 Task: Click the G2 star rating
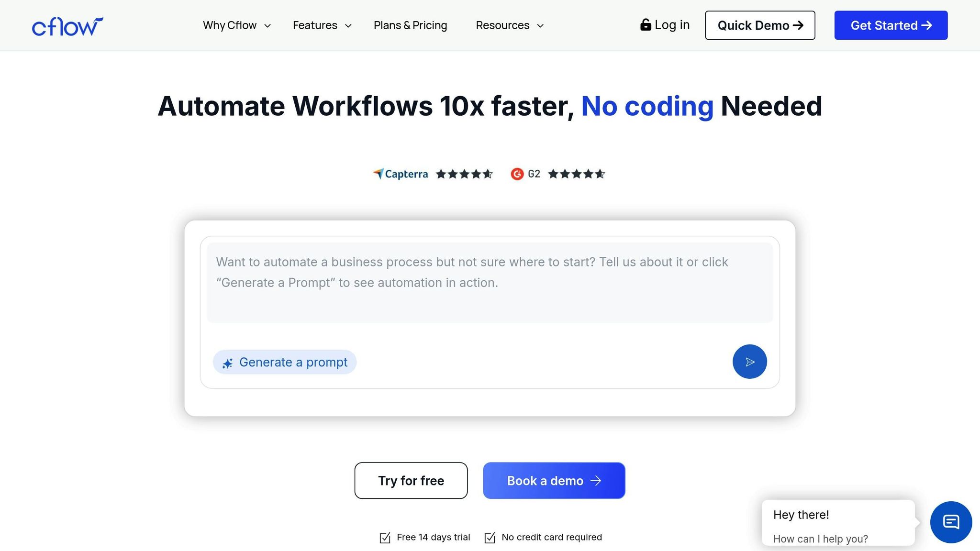click(x=576, y=174)
